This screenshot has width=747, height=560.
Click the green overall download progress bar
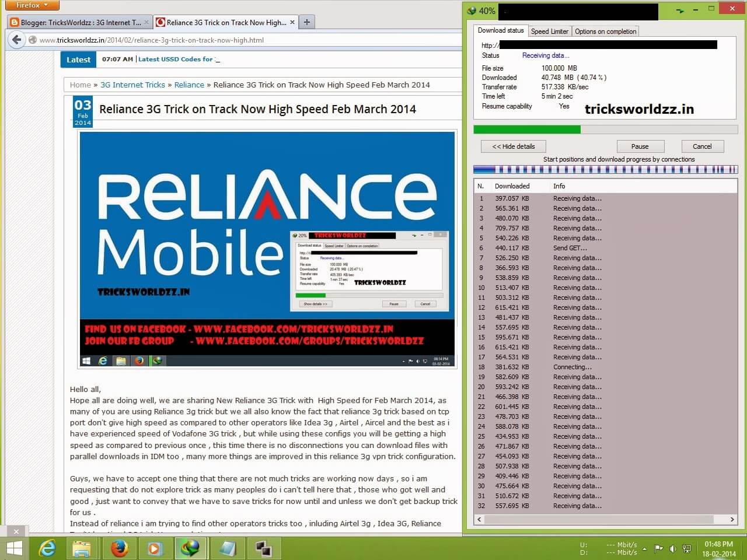(x=605, y=129)
